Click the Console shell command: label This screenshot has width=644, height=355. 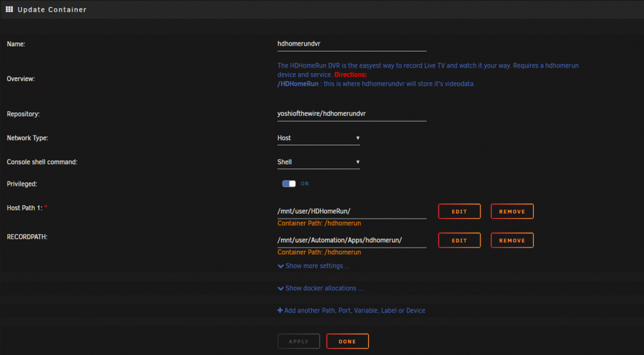[x=42, y=162]
